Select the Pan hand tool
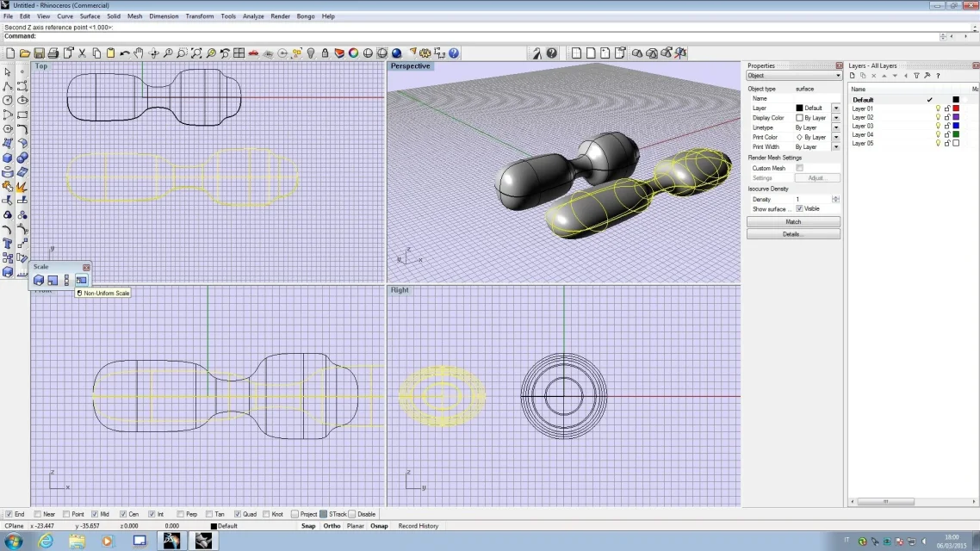Image resolution: width=980 pixels, height=551 pixels. click(139, 53)
